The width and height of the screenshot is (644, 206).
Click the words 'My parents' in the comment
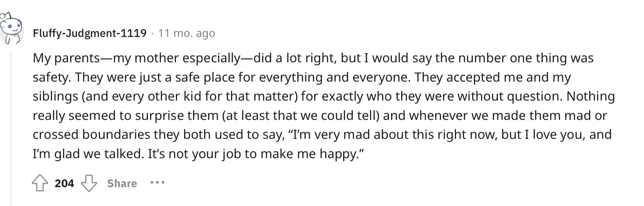[66, 58]
